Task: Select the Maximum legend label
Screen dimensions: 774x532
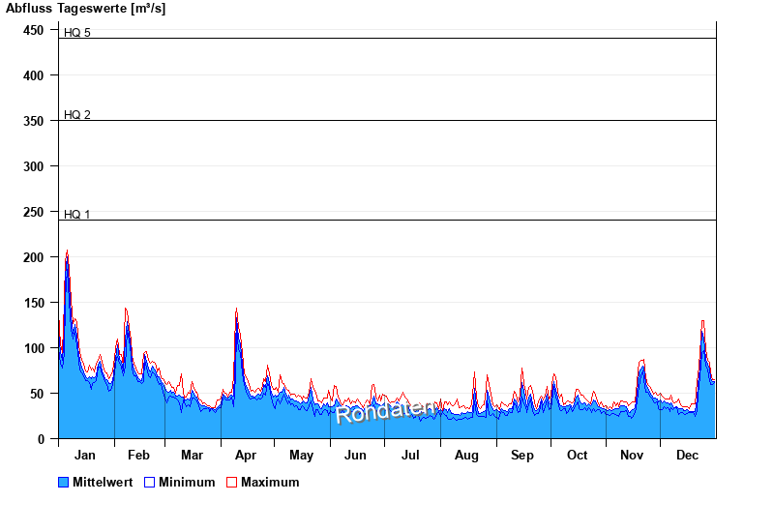Action: point(270,482)
